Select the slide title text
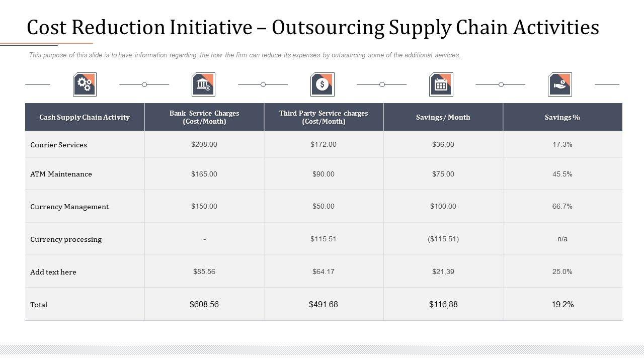 coord(312,27)
